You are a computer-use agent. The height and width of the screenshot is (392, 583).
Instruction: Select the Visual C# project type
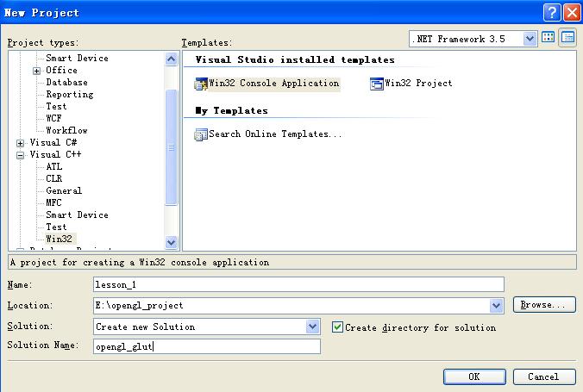pyautogui.click(x=53, y=143)
